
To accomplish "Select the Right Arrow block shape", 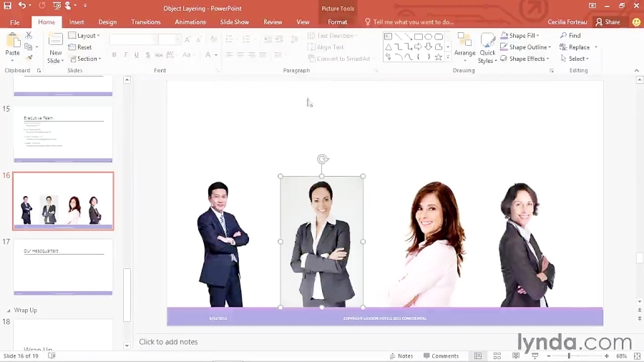I will click(x=419, y=47).
